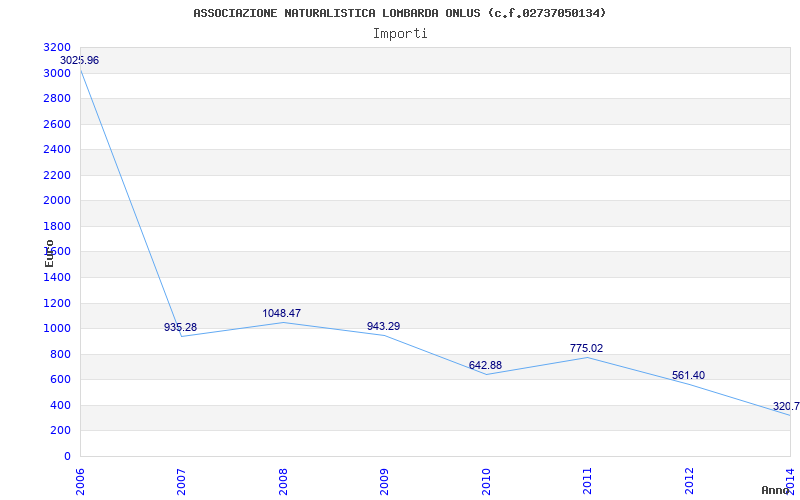Click the 2010 year axis label
This screenshot has height=500, width=800.
click(x=486, y=481)
